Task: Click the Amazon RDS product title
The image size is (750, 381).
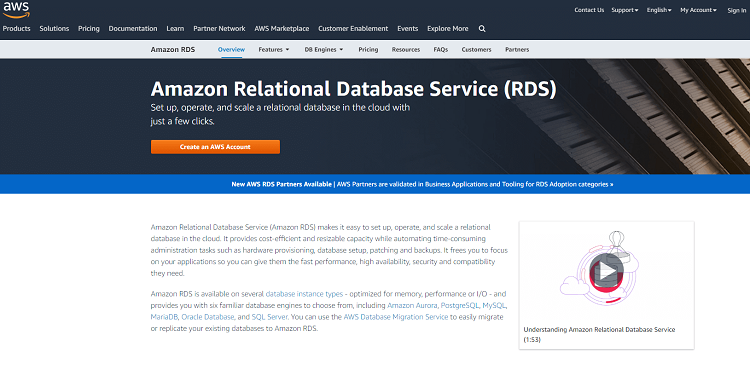Action: point(173,49)
